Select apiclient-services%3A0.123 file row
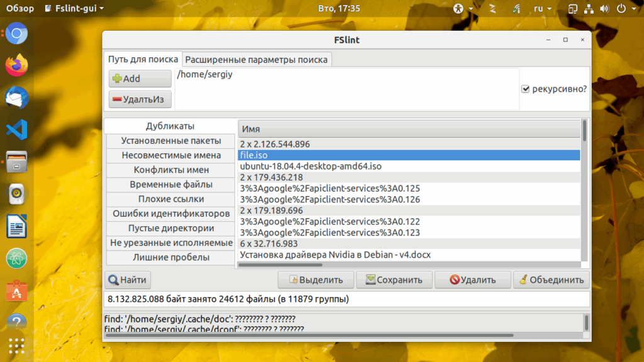Viewport: 644px width, 362px height. 409,233
